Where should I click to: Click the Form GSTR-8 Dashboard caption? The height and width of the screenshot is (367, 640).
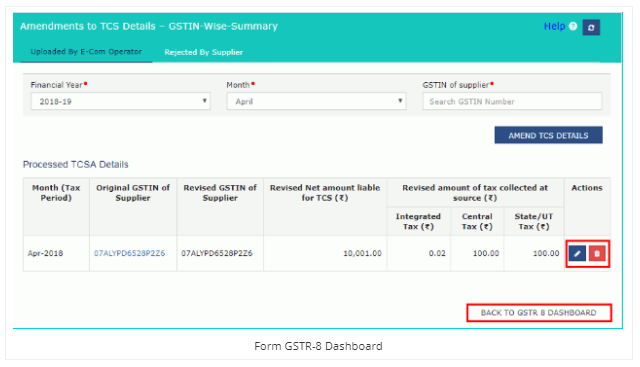click(318, 346)
